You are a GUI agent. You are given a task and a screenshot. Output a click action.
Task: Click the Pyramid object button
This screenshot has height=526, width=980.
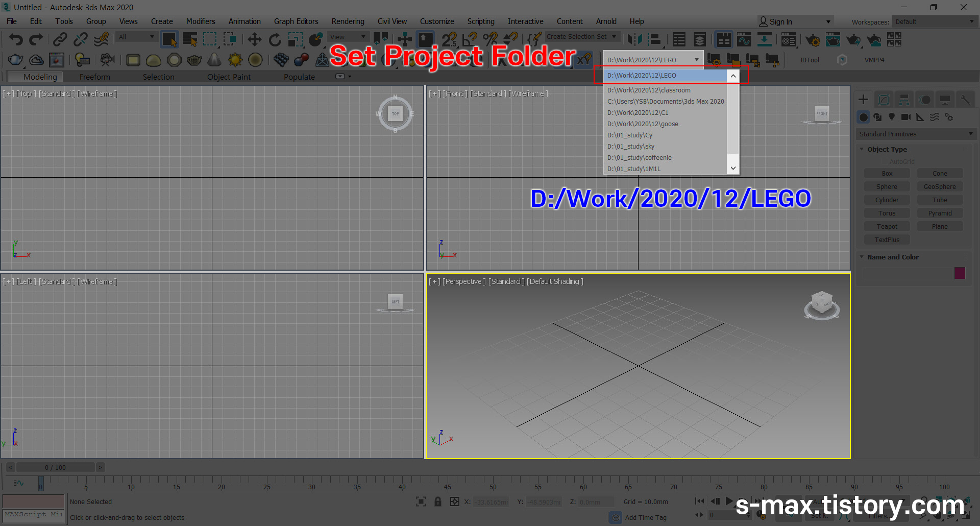(940, 213)
